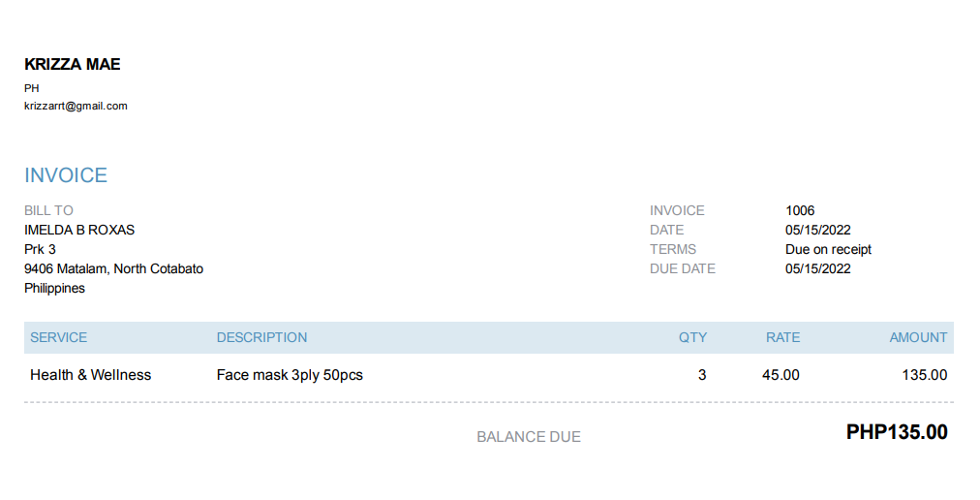Click the SERVICE column header

click(58, 337)
